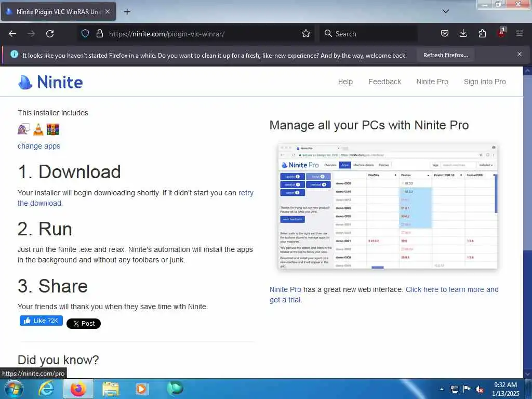Focus the Search box in toolbar
532x399 pixels.
point(368,34)
